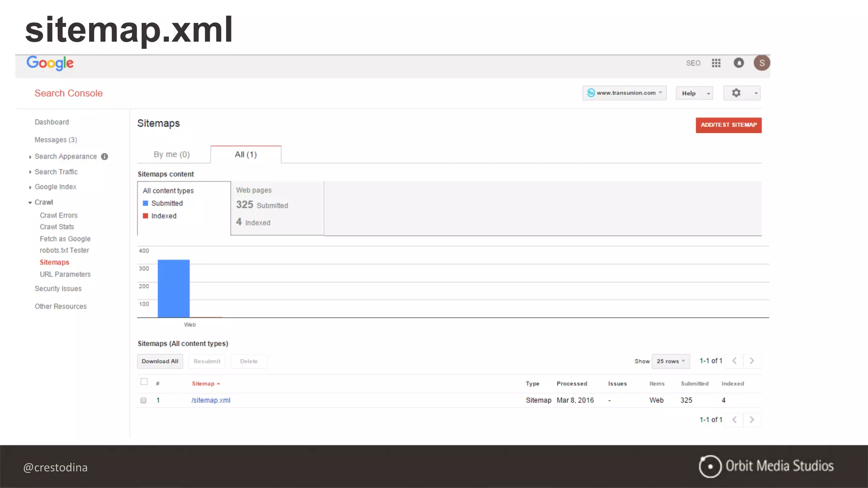The image size is (868, 488).
Task: Open Security Issues
Action: coord(58,288)
